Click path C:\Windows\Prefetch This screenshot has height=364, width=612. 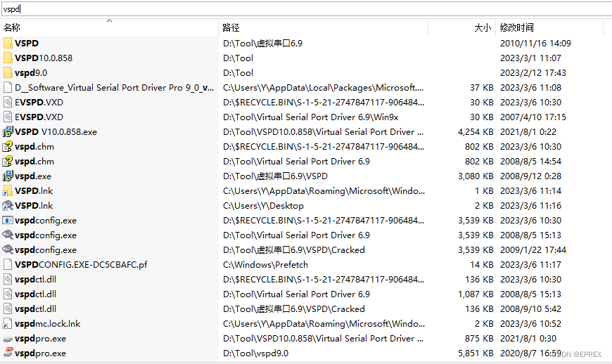pos(265,265)
